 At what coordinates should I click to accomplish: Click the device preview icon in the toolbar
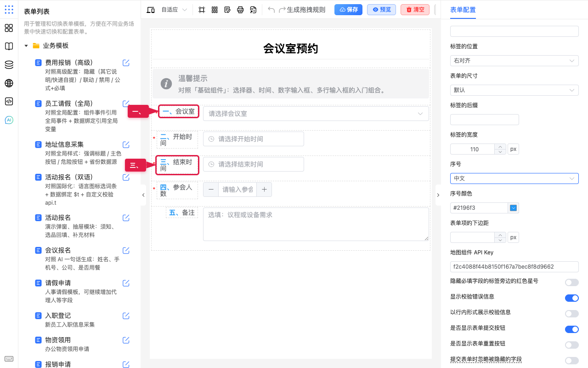point(150,10)
